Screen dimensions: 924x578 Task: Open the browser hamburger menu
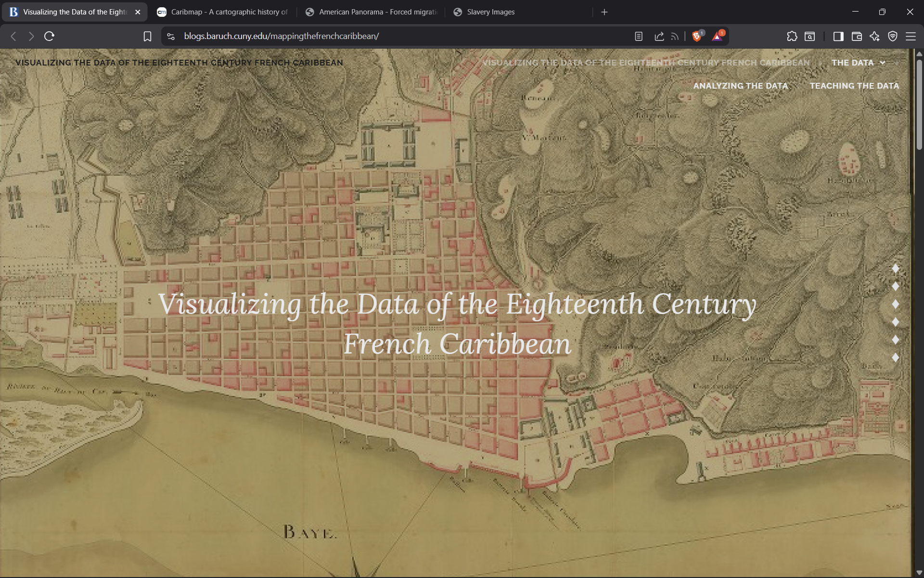[x=911, y=36]
